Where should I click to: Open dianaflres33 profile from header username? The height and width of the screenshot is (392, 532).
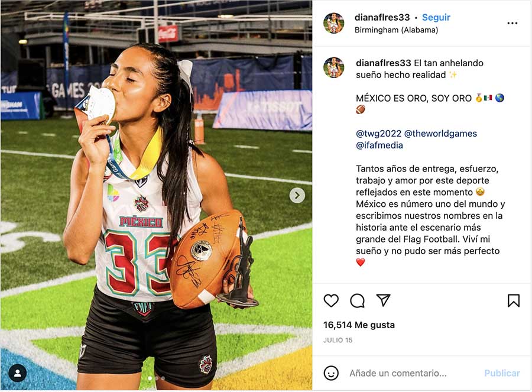[382, 17]
